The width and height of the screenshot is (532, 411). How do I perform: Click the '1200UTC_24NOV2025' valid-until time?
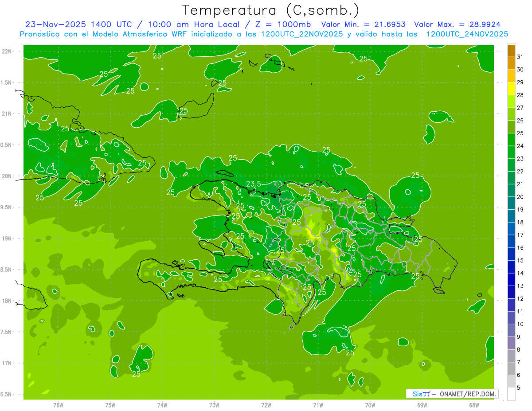467,34
